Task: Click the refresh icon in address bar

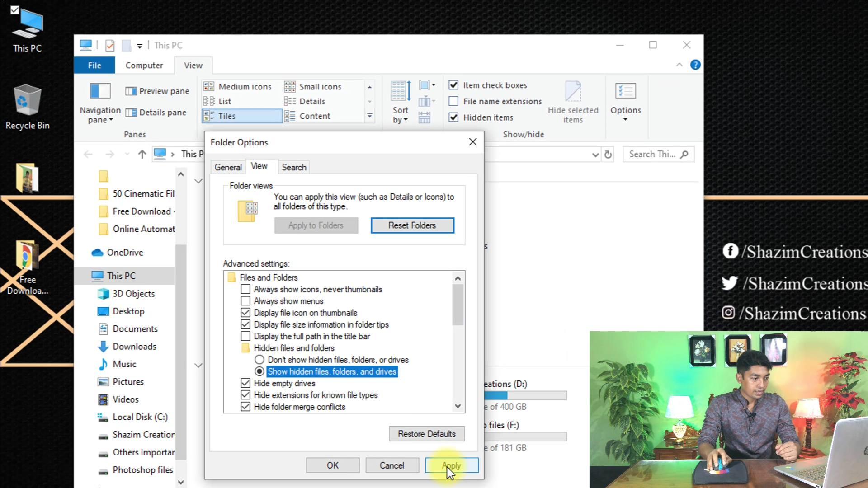Action: point(608,155)
